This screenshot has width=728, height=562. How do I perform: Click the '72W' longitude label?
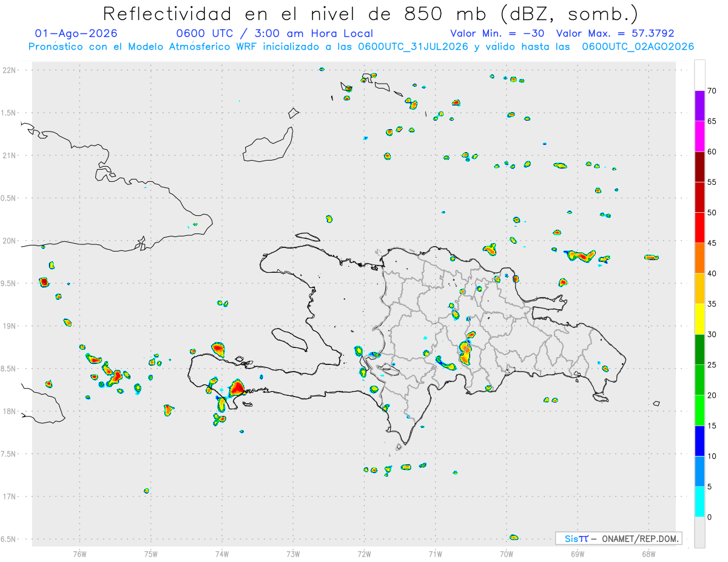point(364,554)
